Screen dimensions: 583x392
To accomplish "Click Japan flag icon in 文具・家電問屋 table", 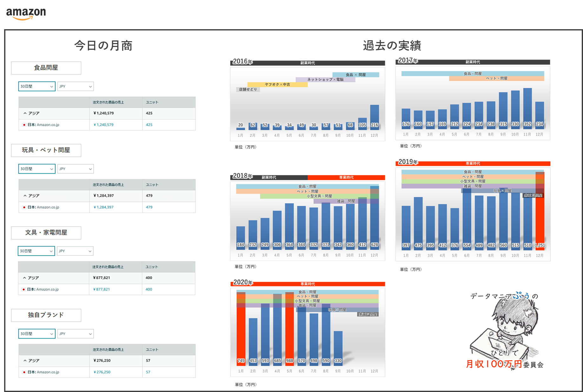I will click(24, 289).
